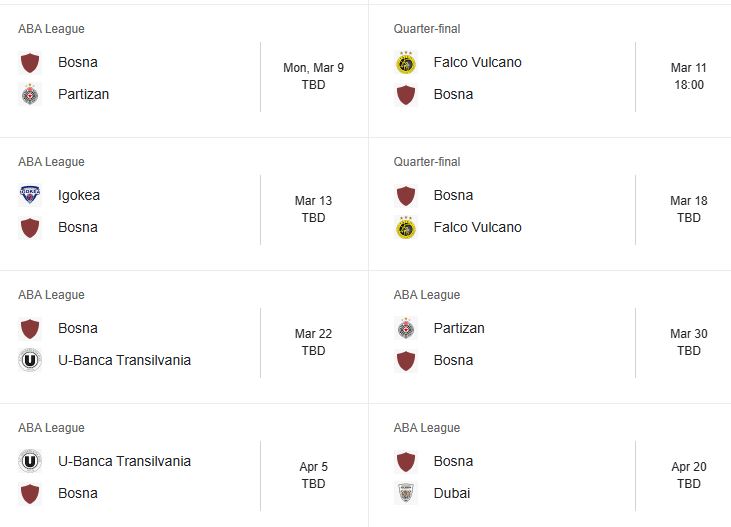
Task: Select Partizan name in Mar 30 match
Action: tap(459, 328)
